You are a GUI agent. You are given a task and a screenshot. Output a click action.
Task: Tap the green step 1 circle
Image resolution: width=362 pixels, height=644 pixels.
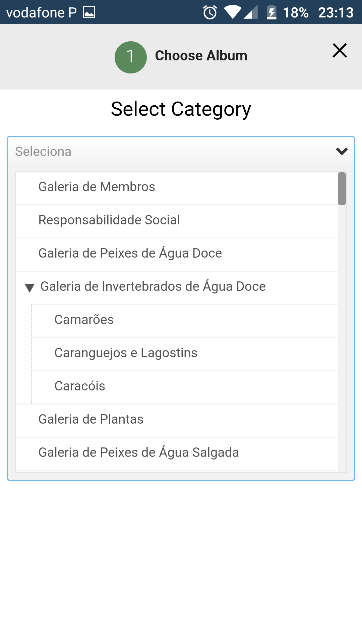pos(131,57)
